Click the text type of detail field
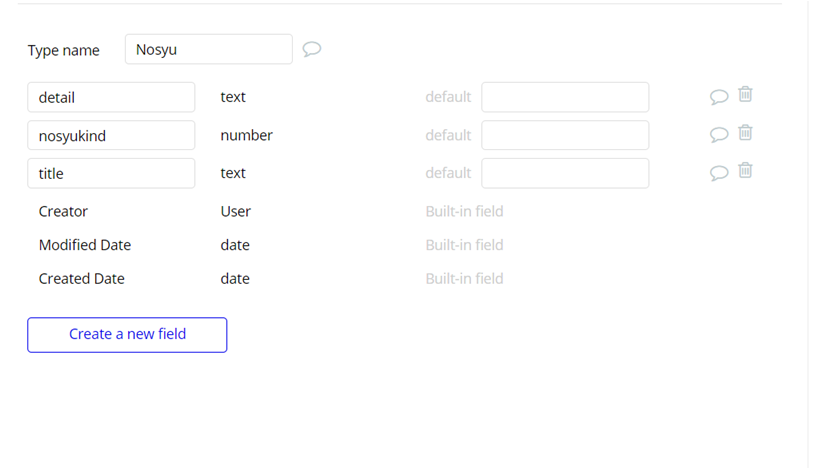 (x=233, y=97)
